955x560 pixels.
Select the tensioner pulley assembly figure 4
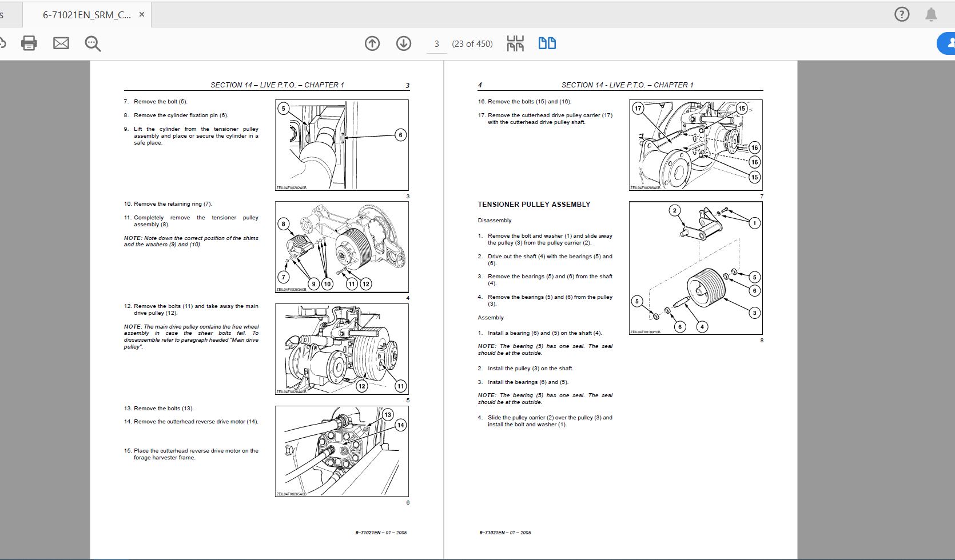pos(342,247)
